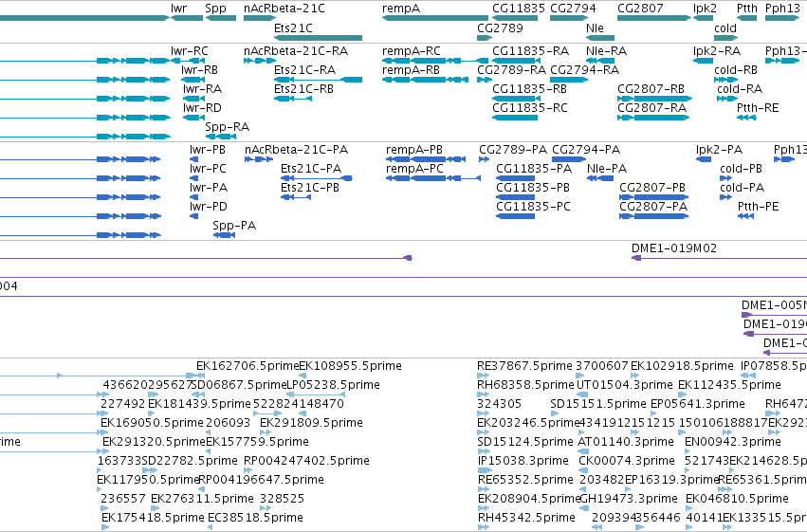The width and height of the screenshot is (807, 532).
Task: Click the lwr-RD transcript label
Action: 202,107
